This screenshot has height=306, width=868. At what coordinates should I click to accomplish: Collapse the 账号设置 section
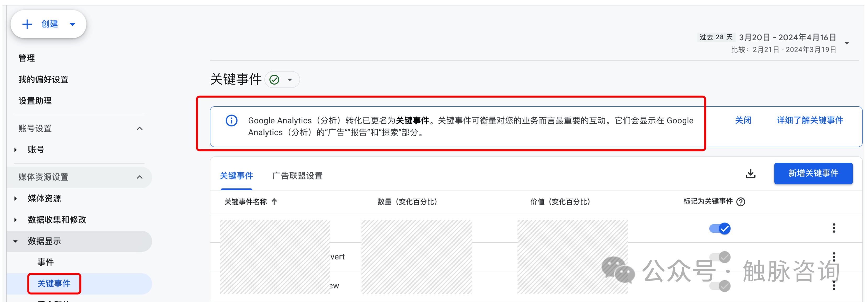coord(140,129)
